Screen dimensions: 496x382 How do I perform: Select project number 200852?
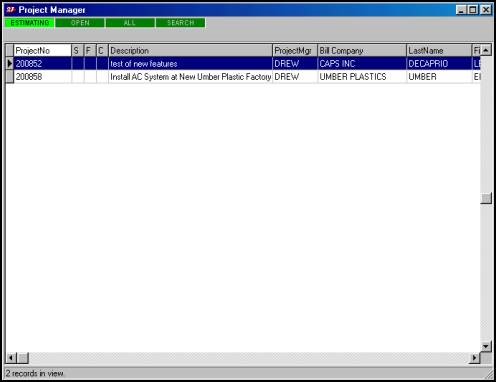(42, 64)
